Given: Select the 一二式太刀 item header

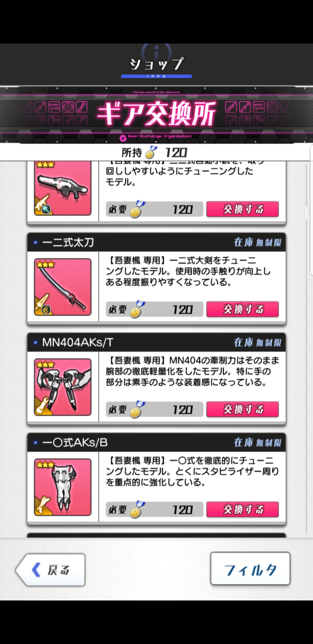Looking at the screenshot, I should (156, 242).
